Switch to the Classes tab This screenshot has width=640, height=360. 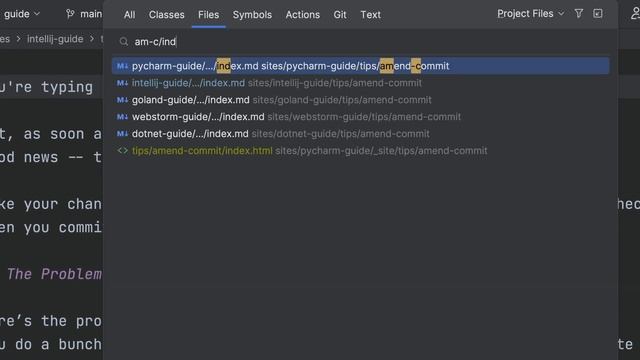click(167, 15)
